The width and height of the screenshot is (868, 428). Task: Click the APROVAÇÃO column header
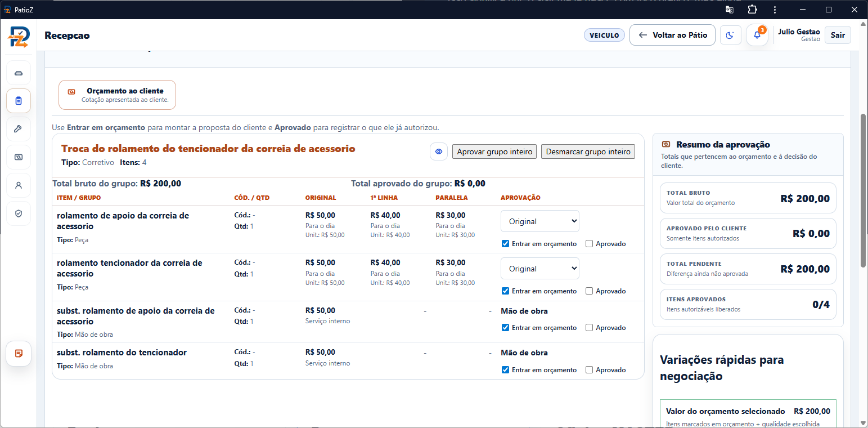[520, 198]
